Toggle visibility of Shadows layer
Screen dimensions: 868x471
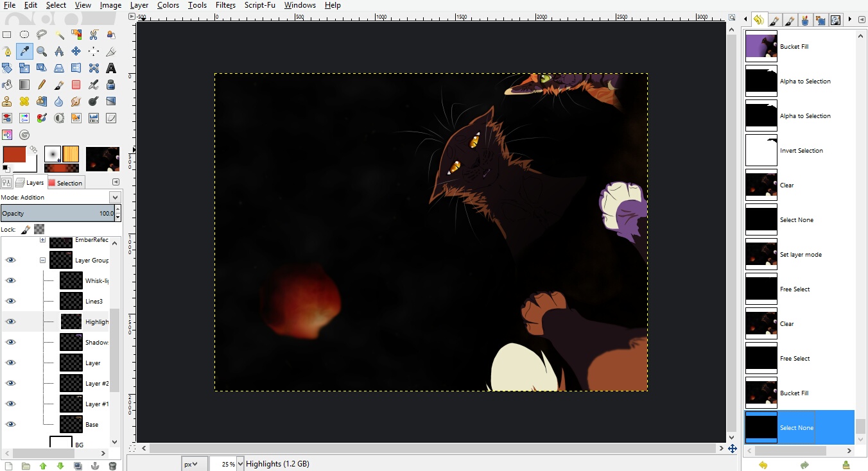[10, 342]
